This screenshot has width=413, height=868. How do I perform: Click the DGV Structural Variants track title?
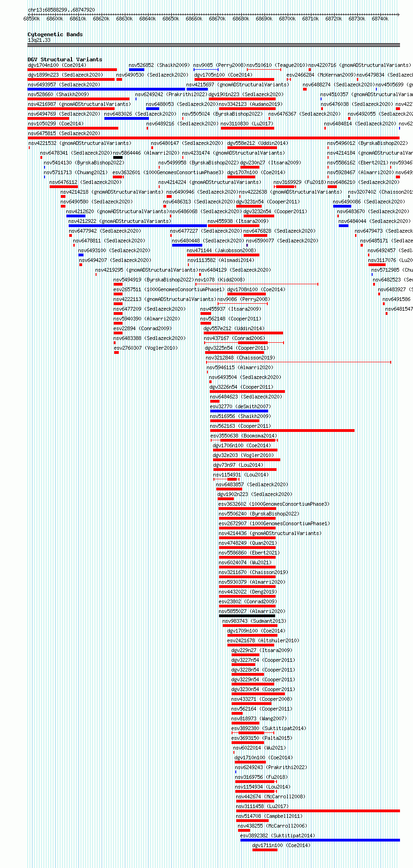[x=65, y=59]
